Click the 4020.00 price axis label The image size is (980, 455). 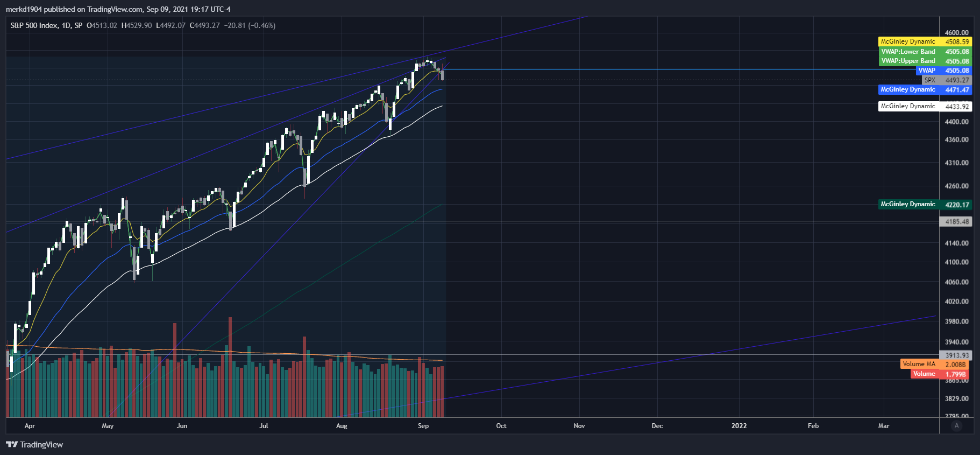click(957, 302)
